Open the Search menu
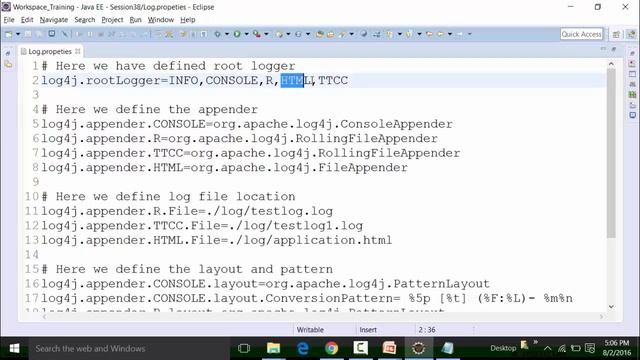The image size is (640, 360). [84, 20]
